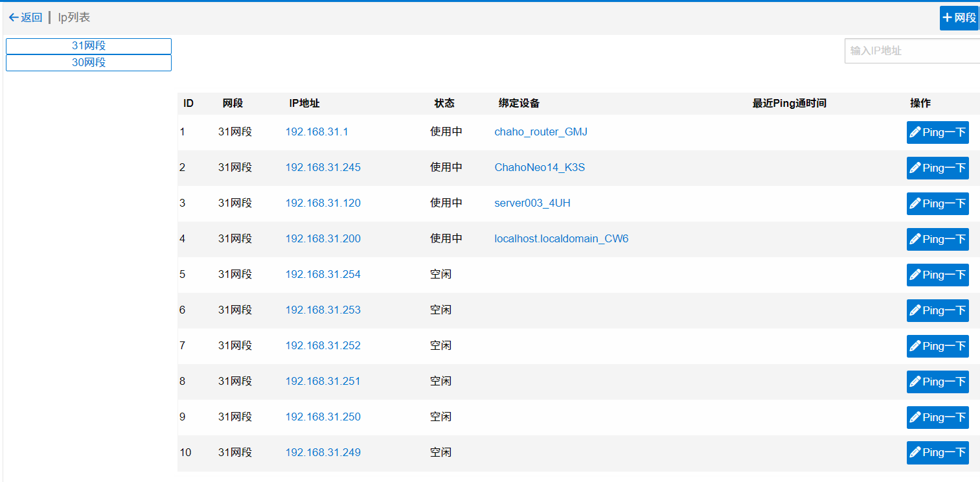Click the IP地址 column header
The height and width of the screenshot is (482, 980).
(304, 103)
